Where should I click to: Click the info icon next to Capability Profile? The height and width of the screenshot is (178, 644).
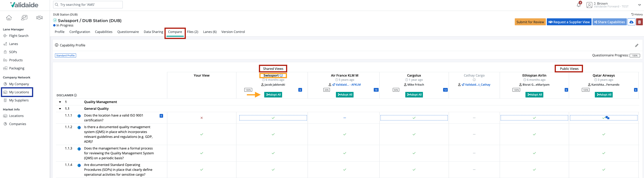pos(57,45)
